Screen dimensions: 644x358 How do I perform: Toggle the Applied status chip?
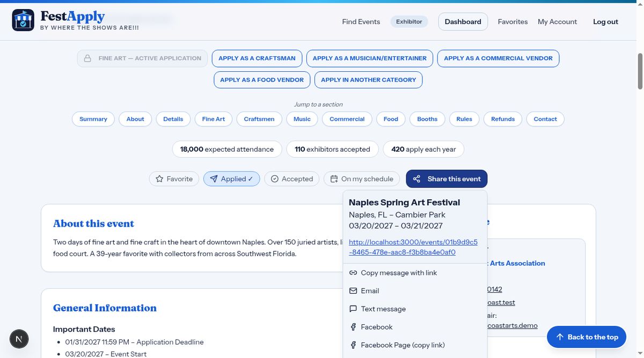click(231, 179)
